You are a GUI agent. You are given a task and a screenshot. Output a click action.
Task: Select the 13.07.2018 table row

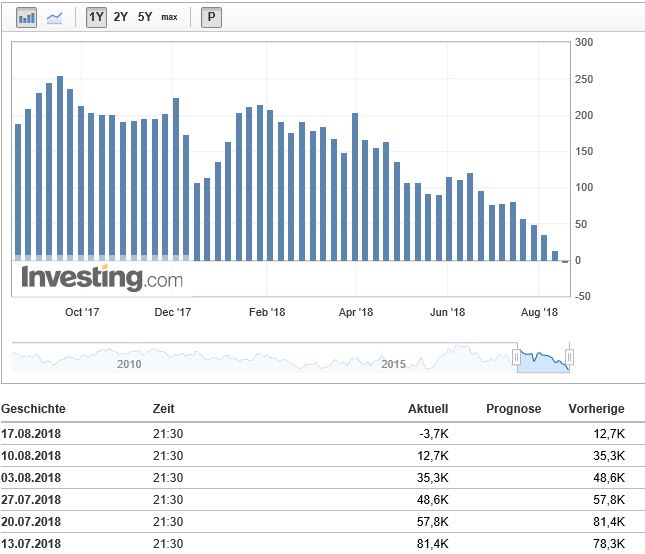(322, 543)
